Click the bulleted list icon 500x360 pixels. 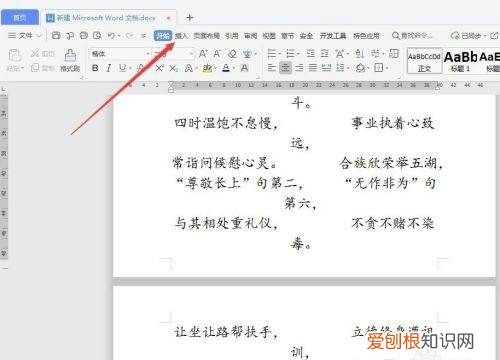(x=272, y=54)
